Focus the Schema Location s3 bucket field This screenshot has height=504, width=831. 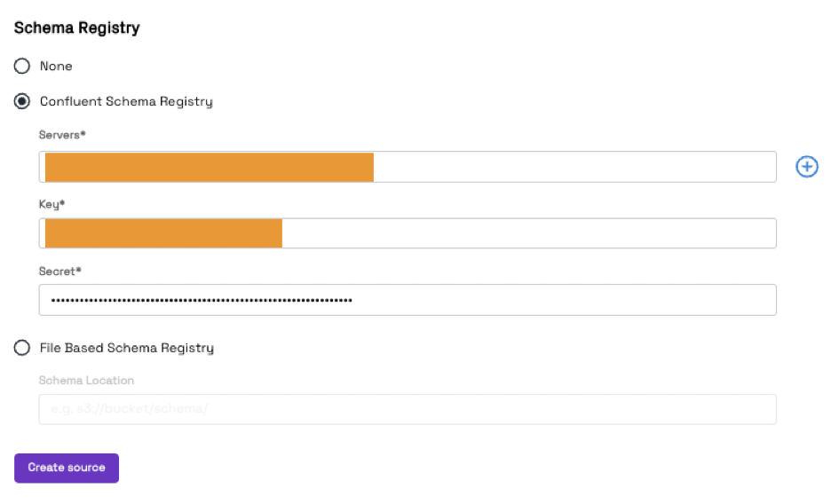click(x=408, y=409)
